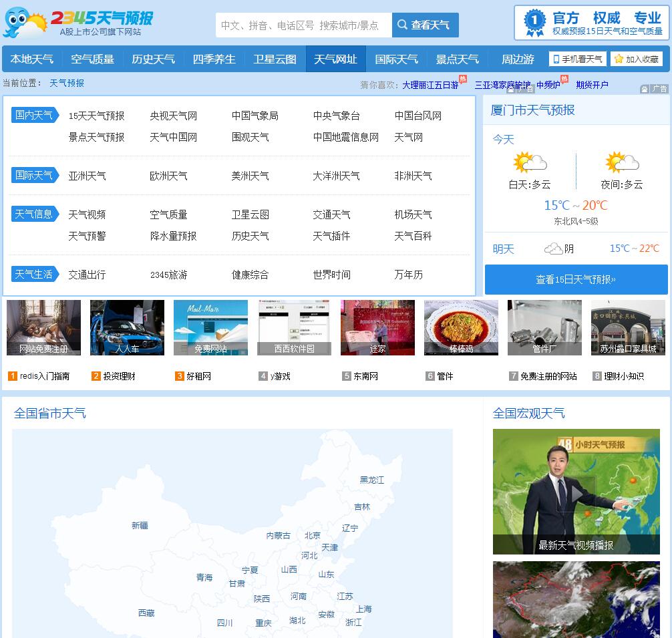
Task: Open 四季养生 nav tab
Action: [214, 59]
